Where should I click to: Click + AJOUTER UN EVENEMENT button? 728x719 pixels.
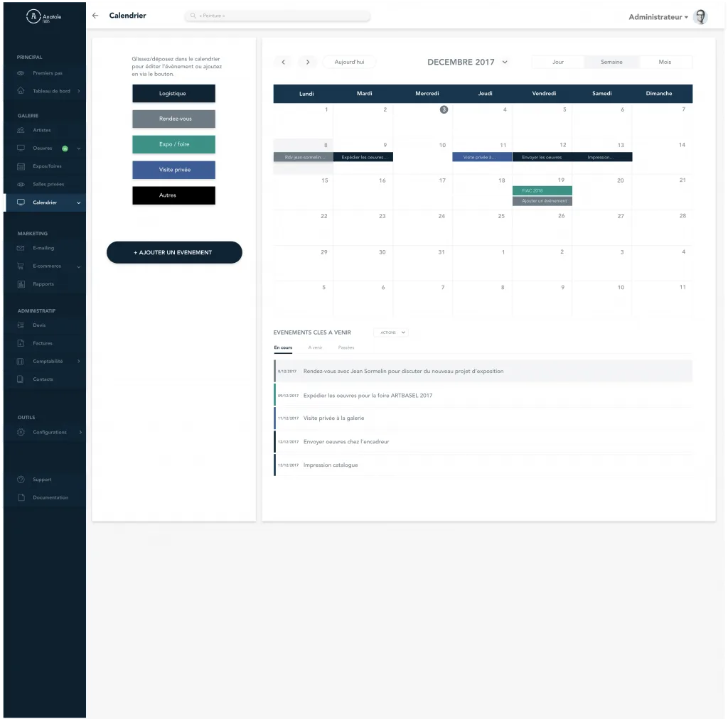tap(174, 252)
